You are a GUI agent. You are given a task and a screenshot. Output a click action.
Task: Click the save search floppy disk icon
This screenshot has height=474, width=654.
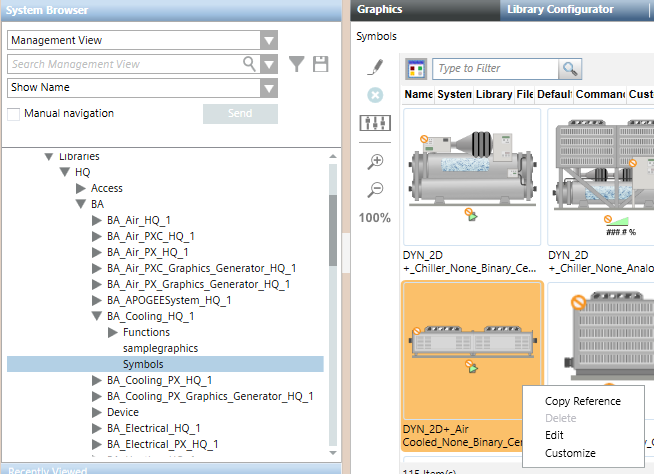320,64
